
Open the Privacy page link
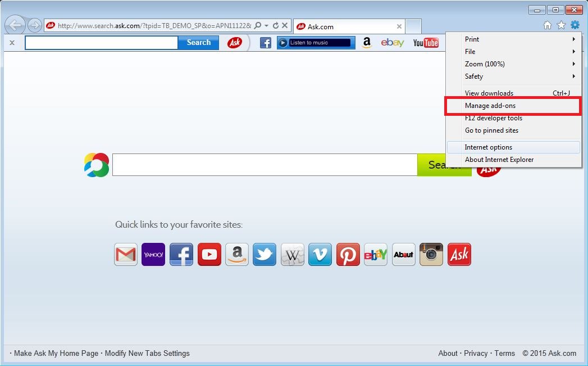pos(476,353)
